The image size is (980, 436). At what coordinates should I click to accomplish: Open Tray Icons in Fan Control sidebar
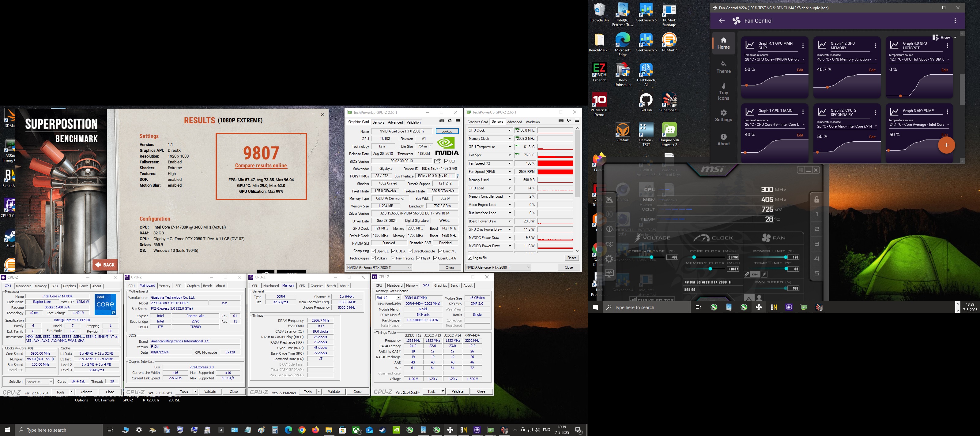(x=724, y=91)
